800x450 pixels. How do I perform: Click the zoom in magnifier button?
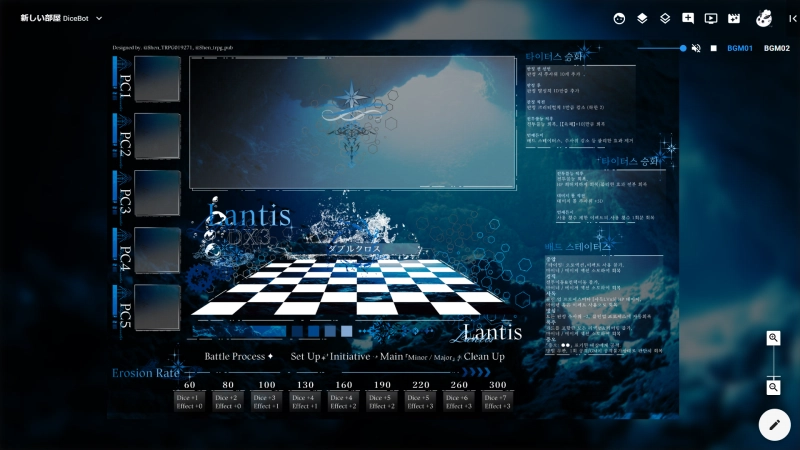pos(773,338)
